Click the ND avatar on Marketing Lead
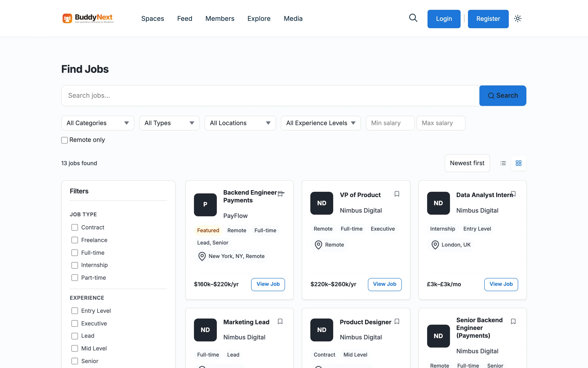 [x=205, y=330]
